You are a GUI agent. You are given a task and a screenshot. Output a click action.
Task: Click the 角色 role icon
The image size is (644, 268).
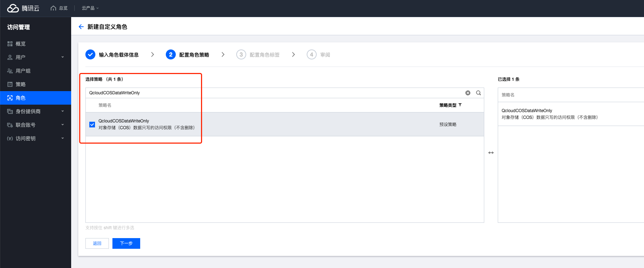click(10, 98)
